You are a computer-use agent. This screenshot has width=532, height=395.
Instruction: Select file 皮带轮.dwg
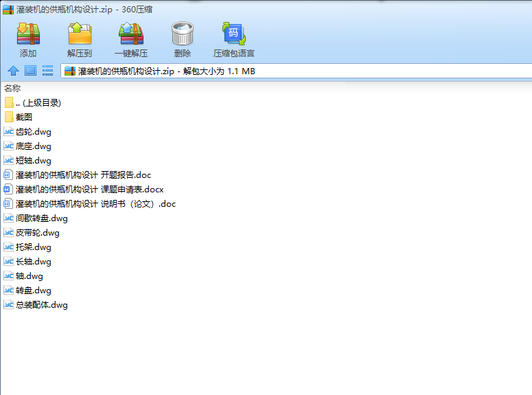32,233
